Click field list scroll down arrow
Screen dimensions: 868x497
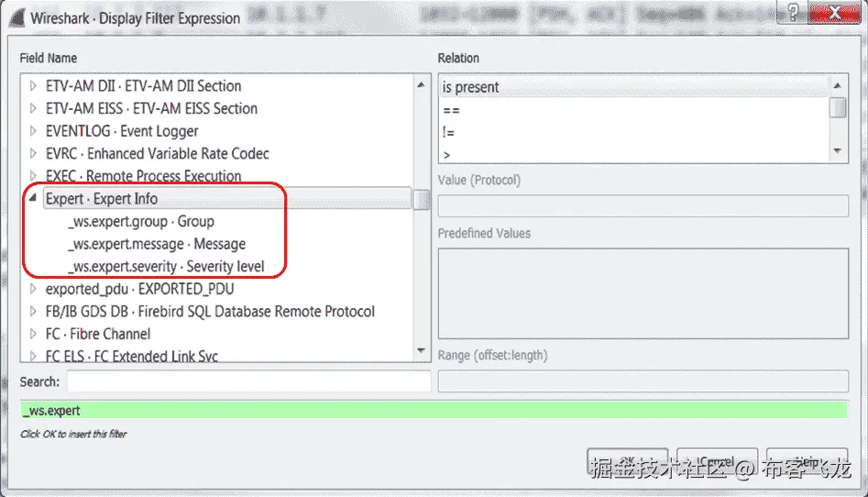422,350
